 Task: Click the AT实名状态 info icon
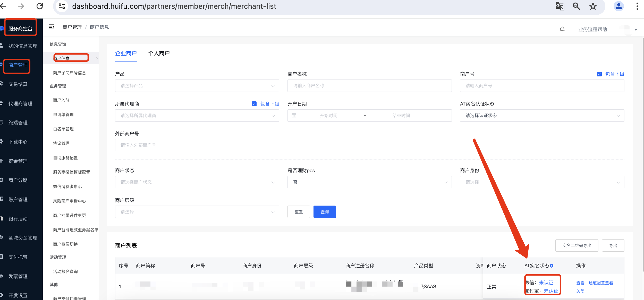pos(552,266)
